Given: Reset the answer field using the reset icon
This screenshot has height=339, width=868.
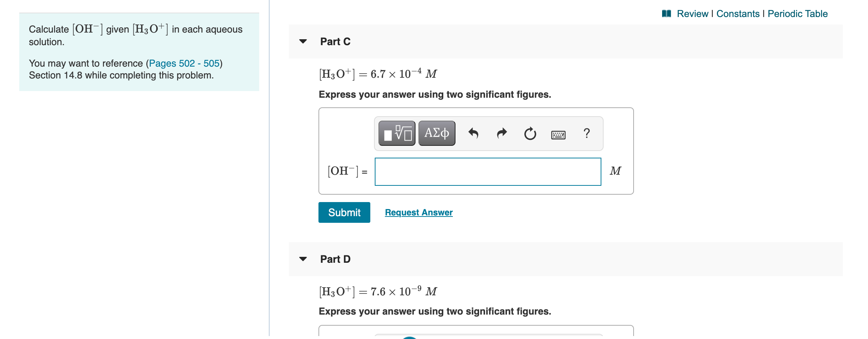Looking at the screenshot, I should pyautogui.click(x=530, y=133).
